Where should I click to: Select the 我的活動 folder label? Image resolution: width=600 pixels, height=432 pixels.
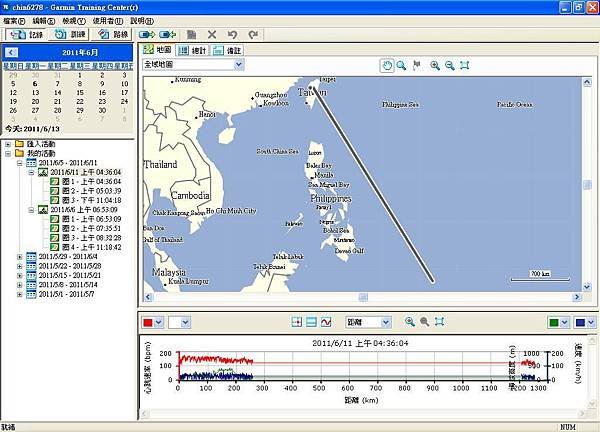coord(41,153)
